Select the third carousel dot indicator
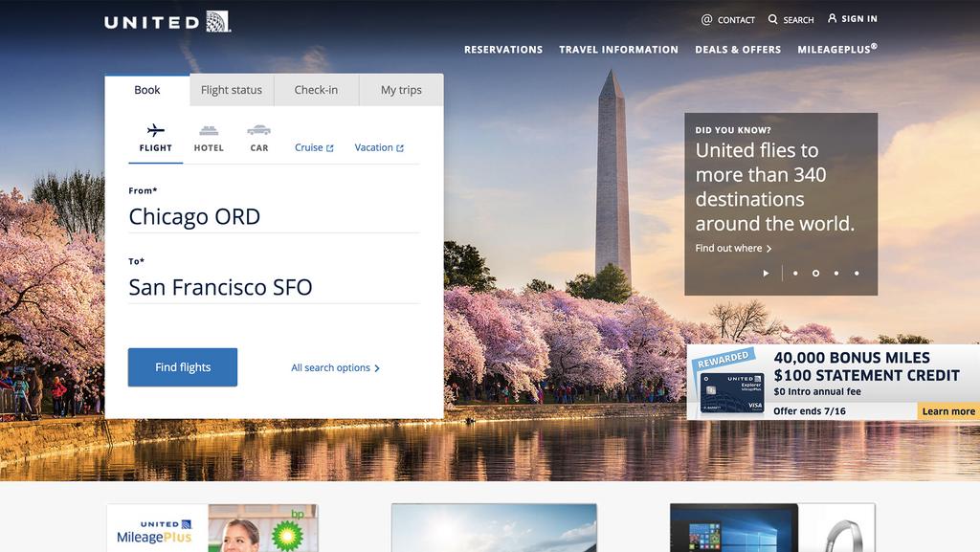The width and height of the screenshot is (980, 552). click(836, 273)
